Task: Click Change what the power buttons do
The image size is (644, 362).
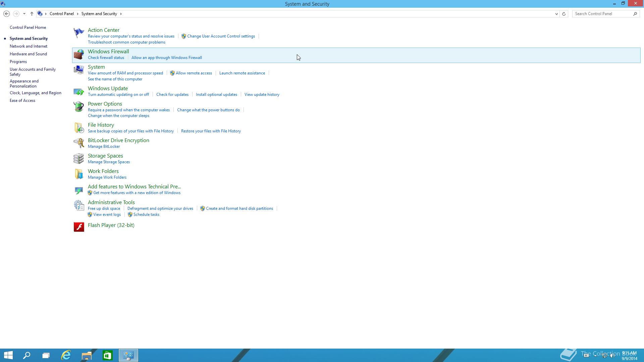Action: [x=208, y=110]
